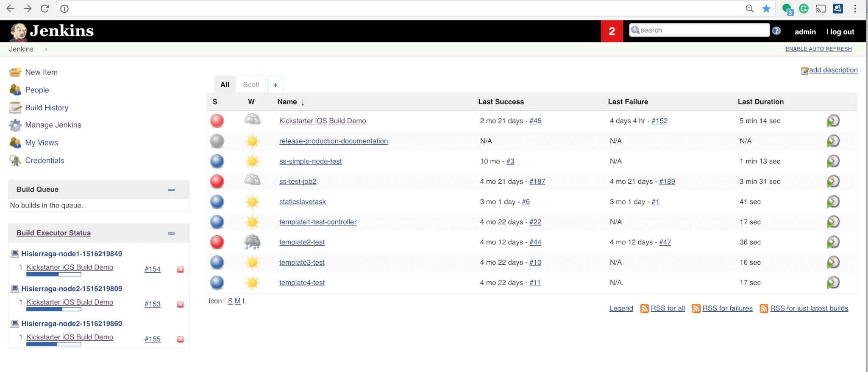Click progress bar for build #153
This screenshot has height=372, width=868.
click(54, 310)
